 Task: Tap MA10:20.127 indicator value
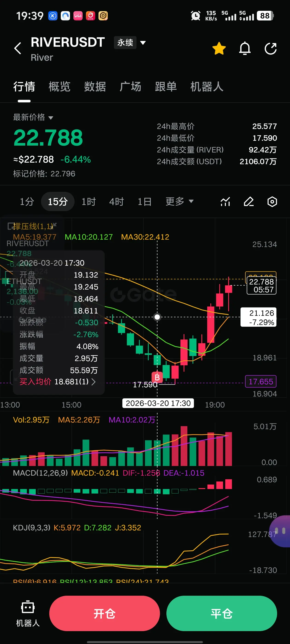(x=89, y=237)
